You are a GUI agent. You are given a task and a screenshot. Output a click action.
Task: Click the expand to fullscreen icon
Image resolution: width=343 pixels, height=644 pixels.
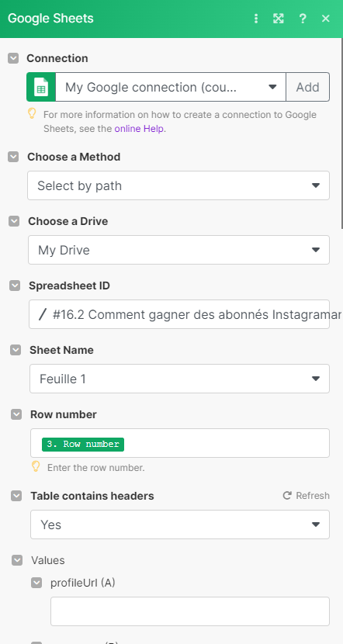point(279,19)
